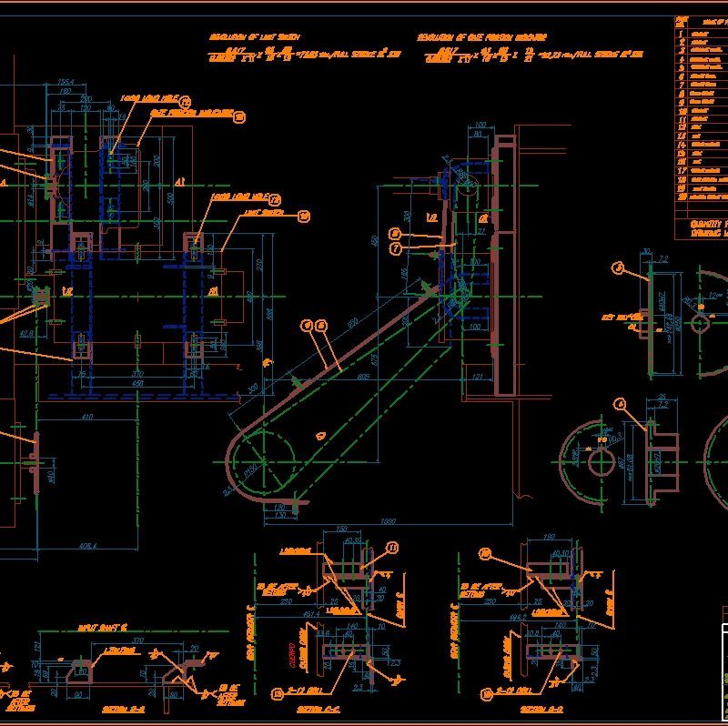Screen dimensions: 728x726
Task: Click balloon 11 above the middle bottom detail
Action: pos(391,548)
